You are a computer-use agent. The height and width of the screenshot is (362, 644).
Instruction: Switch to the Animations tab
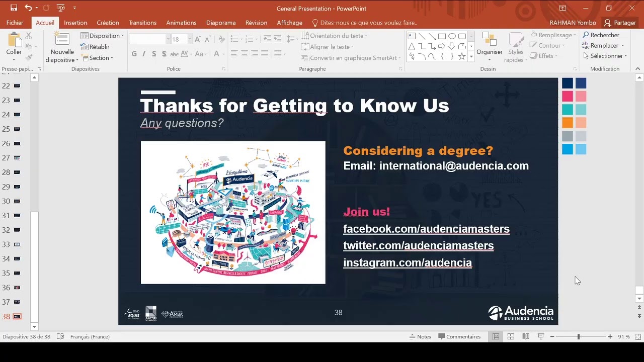(181, 23)
